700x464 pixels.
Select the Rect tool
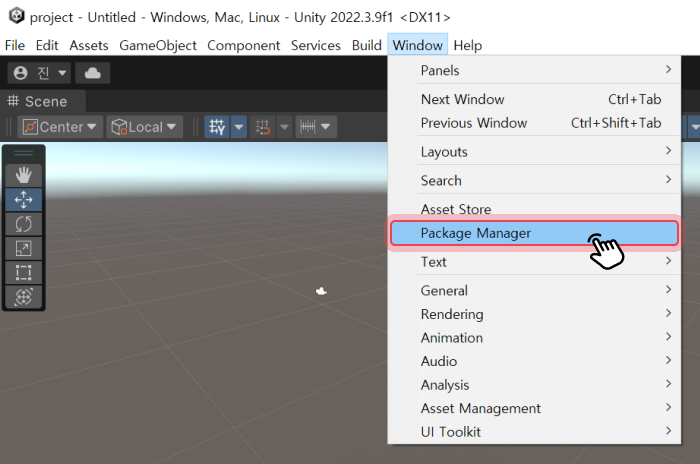click(24, 272)
